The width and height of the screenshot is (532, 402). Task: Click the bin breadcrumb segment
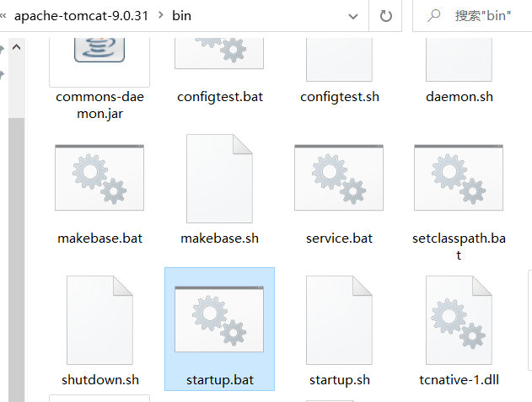point(181,16)
